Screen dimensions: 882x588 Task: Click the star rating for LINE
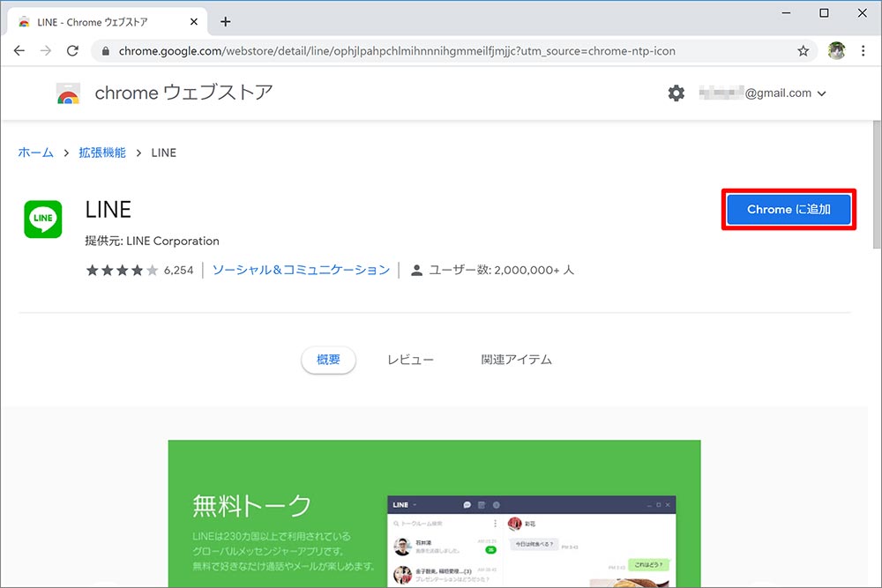(122, 271)
